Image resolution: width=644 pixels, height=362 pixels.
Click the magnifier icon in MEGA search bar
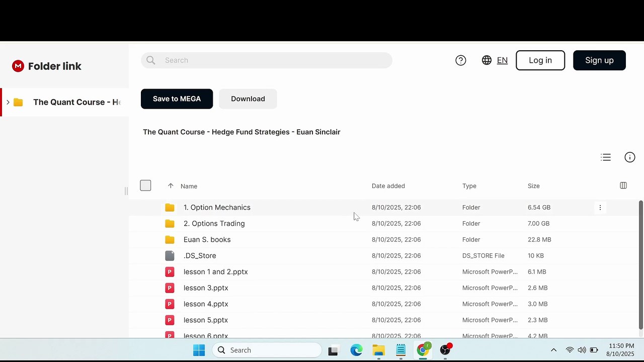pos(151,60)
